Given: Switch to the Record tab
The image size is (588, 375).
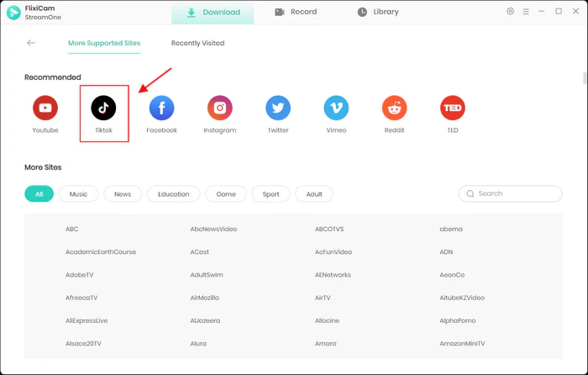Looking at the screenshot, I should click(296, 13).
